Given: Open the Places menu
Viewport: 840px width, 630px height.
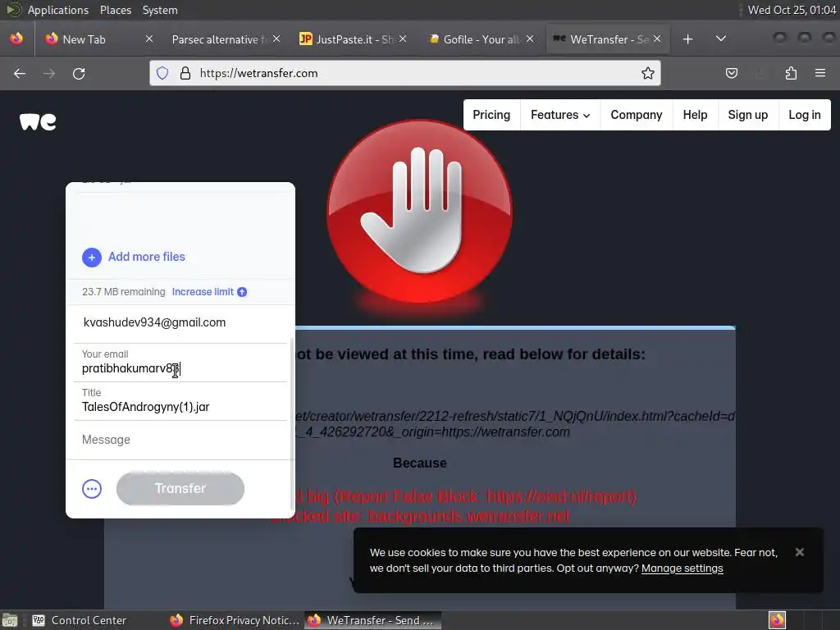Looking at the screenshot, I should click(x=115, y=10).
